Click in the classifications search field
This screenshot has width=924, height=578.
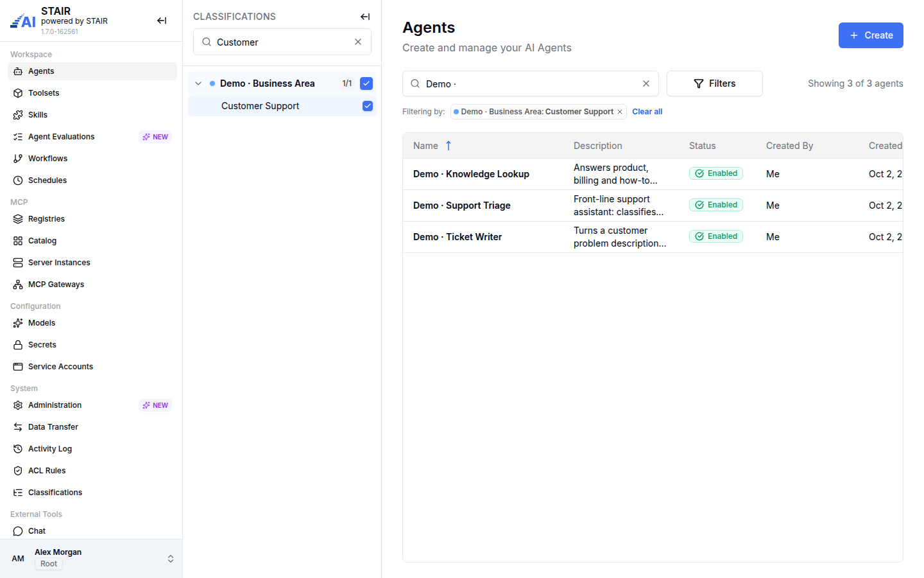click(282, 42)
